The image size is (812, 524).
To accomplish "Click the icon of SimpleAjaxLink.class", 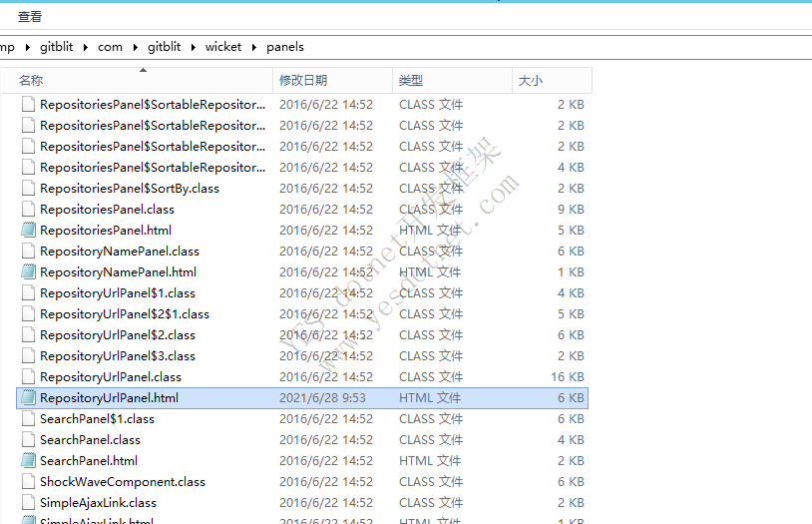I will click(29, 503).
